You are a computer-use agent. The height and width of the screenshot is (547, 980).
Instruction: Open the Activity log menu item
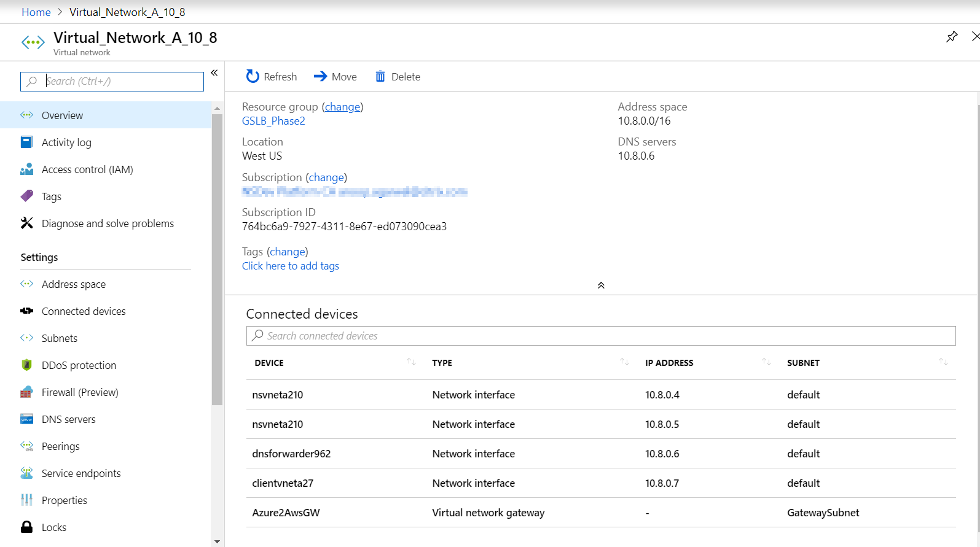tap(66, 142)
